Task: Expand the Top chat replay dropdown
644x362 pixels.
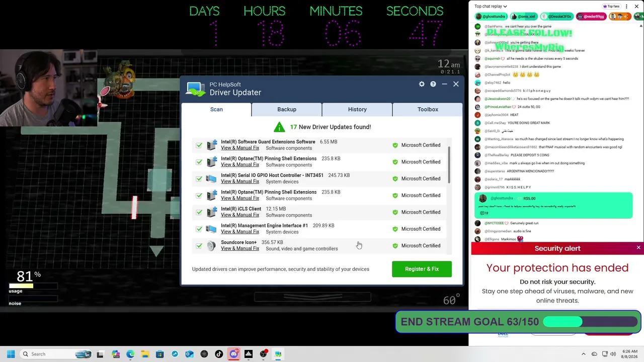Action: coord(491,7)
